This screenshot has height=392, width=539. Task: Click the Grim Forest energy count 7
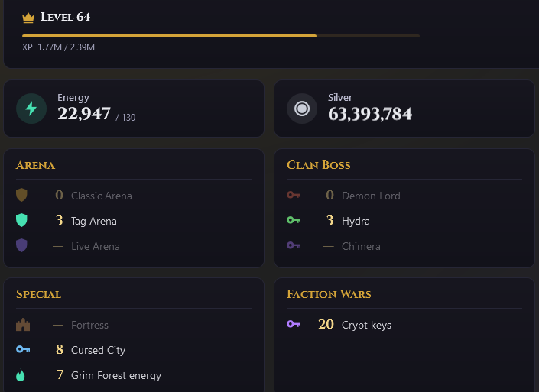coord(60,375)
